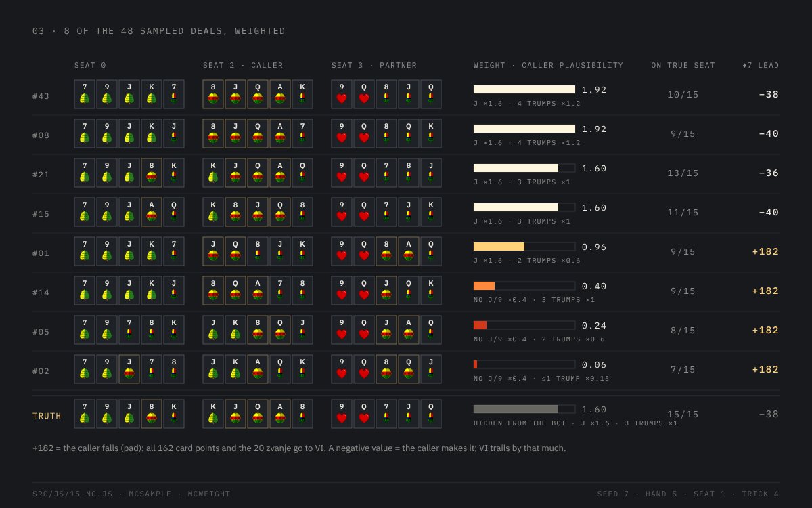Select the A of bells in row #14 caller hand

pyautogui.click(x=258, y=291)
